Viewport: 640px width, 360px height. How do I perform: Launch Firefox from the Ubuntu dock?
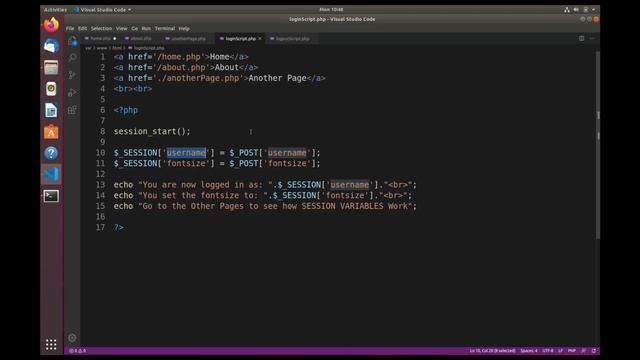point(51,25)
